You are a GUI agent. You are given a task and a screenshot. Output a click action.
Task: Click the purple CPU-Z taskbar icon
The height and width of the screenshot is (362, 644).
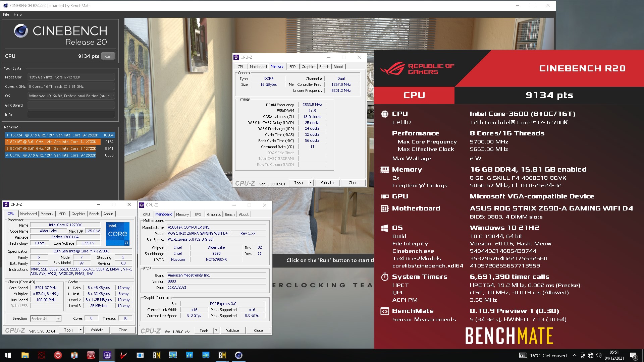(x=107, y=355)
